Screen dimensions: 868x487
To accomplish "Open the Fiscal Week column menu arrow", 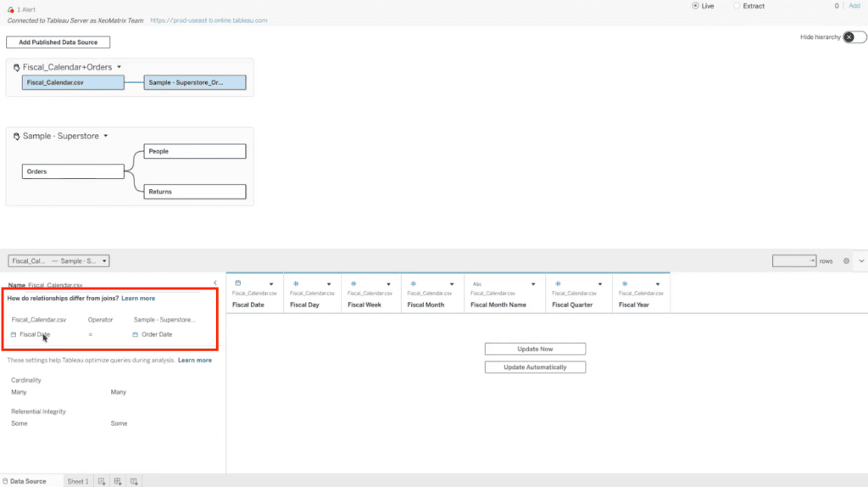I will click(x=388, y=284).
